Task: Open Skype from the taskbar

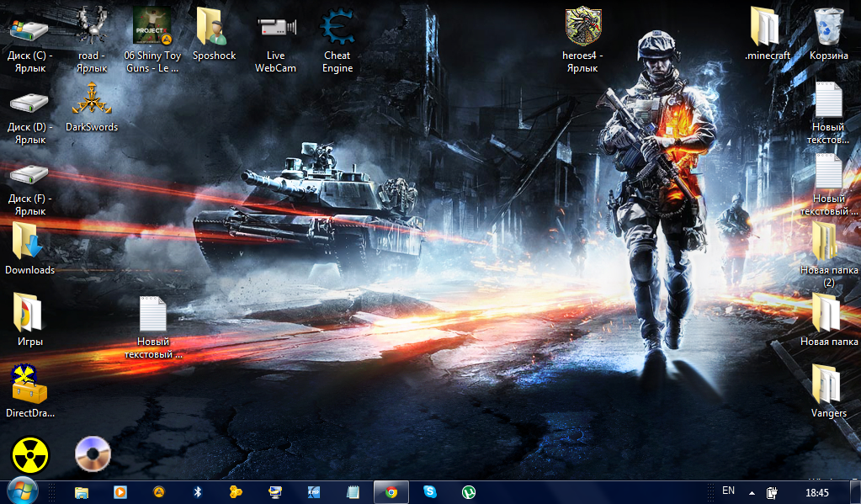Action: pos(430,492)
